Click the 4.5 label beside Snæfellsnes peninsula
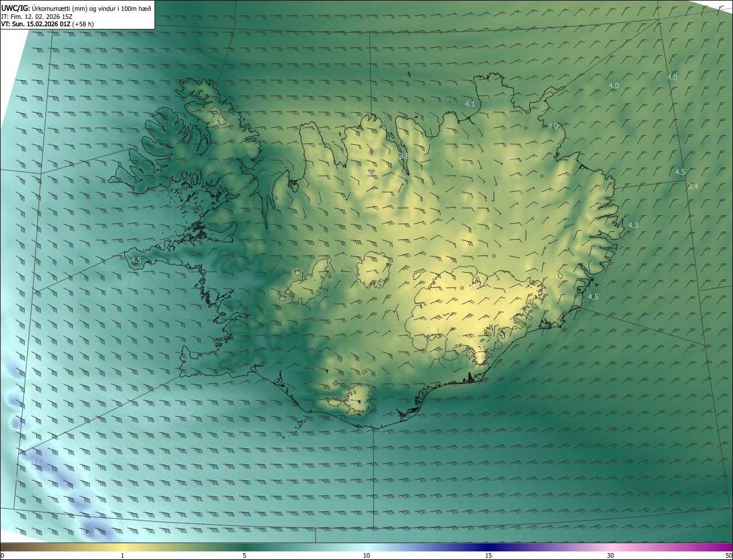This screenshot has width=733, height=560. tap(136, 260)
